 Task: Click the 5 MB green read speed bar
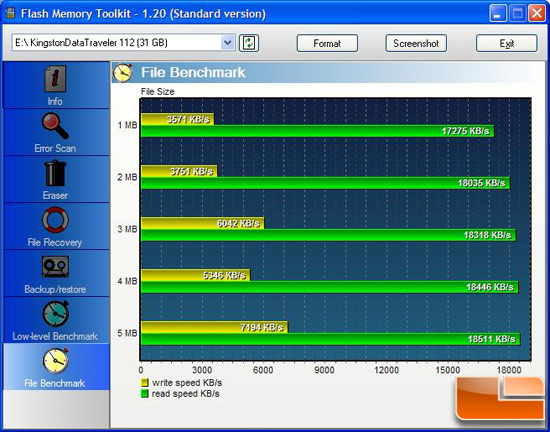point(330,339)
